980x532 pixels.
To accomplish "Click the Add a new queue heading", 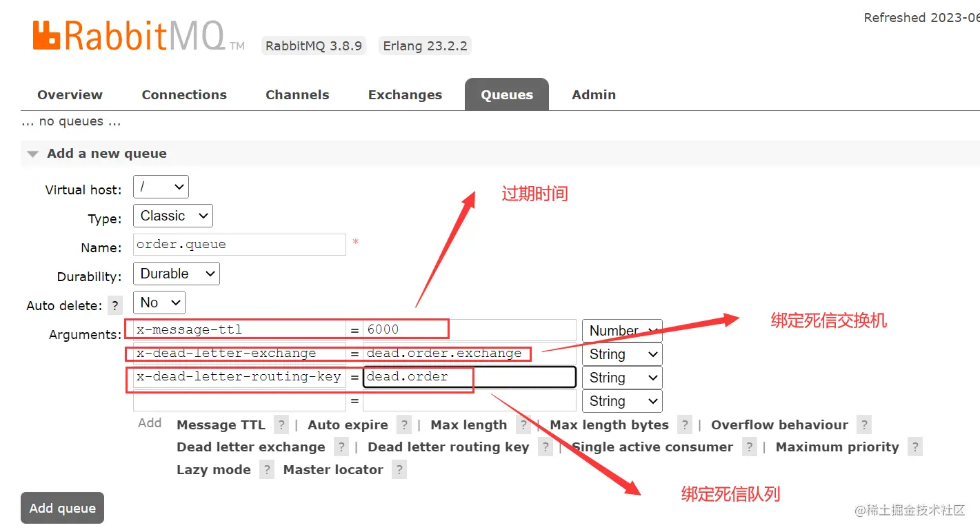I will (x=107, y=154).
